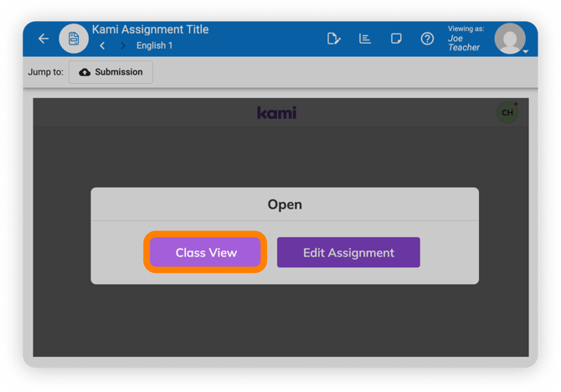Open the help question mark icon
561x392 pixels.
pyautogui.click(x=427, y=39)
